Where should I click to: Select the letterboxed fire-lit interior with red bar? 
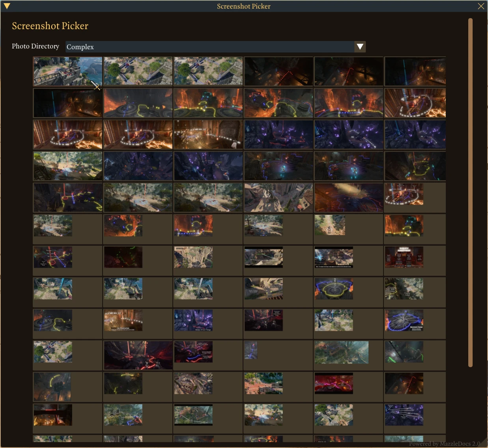coord(53,415)
